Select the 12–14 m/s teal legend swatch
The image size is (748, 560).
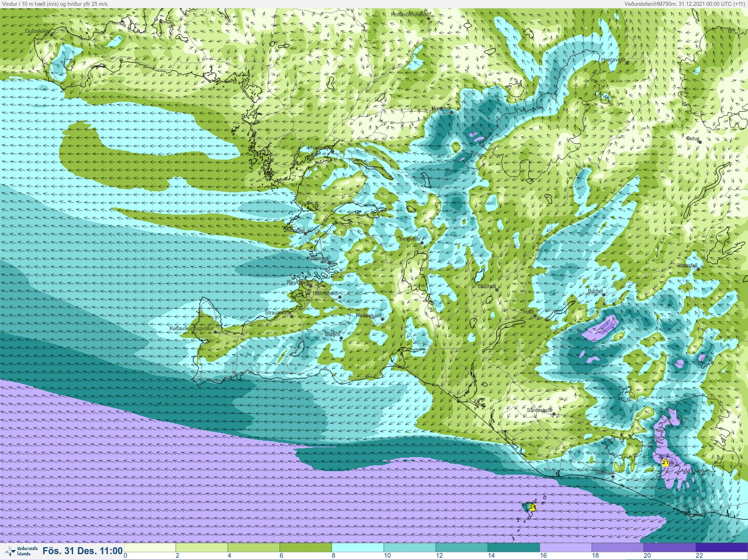coord(462,548)
